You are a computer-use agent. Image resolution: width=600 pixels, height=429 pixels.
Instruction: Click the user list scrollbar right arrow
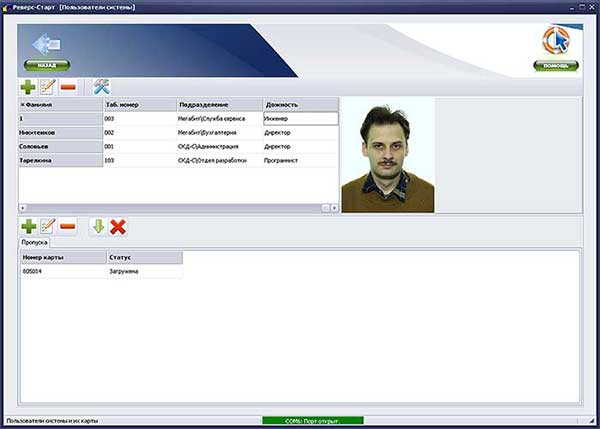[x=334, y=208]
